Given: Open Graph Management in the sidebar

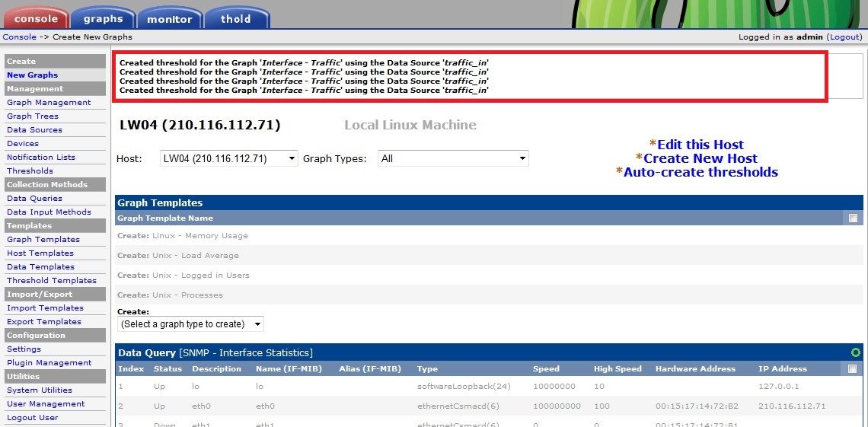Looking at the screenshot, I should pyautogui.click(x=49, y=102).
